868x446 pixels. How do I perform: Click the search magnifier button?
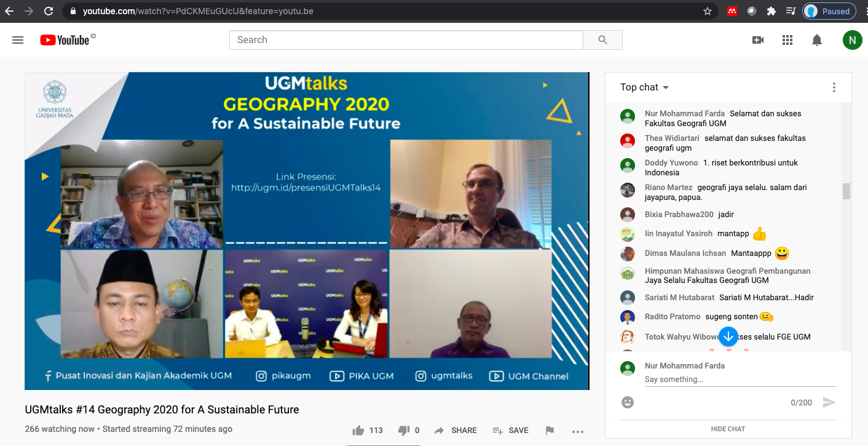pos(602,40)
